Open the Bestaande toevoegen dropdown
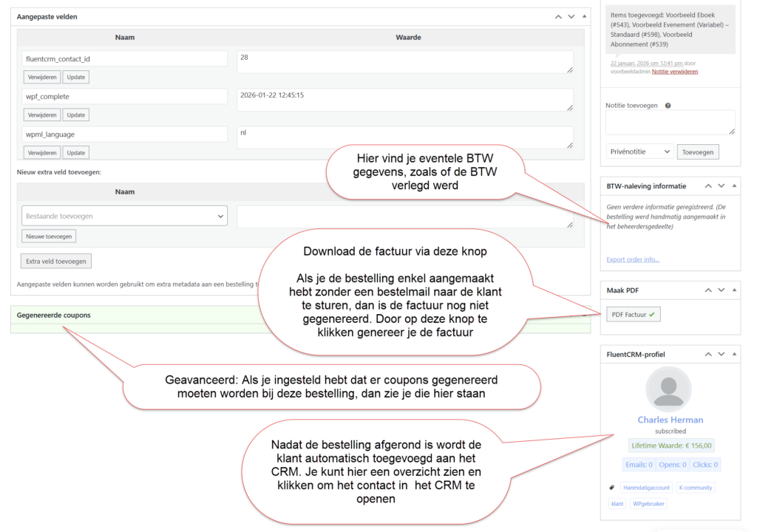Image resolution: width=757 pixels, height=532 pixels. coord(124,216)
